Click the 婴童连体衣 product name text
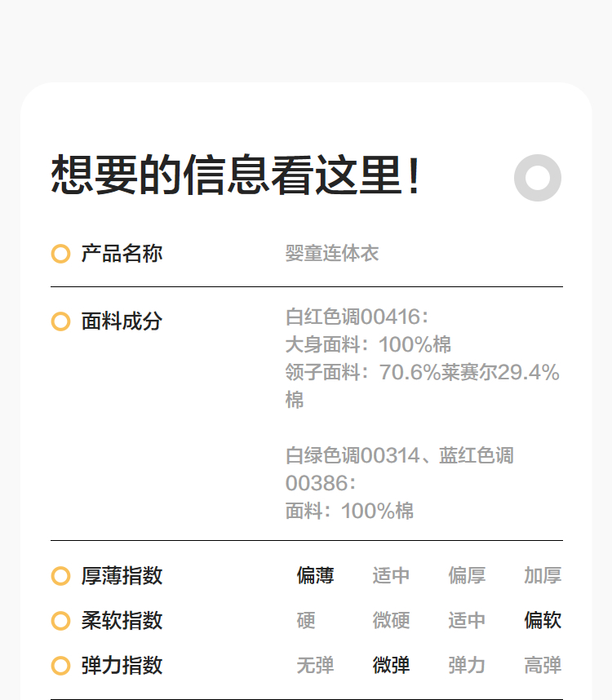The height and width of the screenshot is (700, 612). pos(332,254)
